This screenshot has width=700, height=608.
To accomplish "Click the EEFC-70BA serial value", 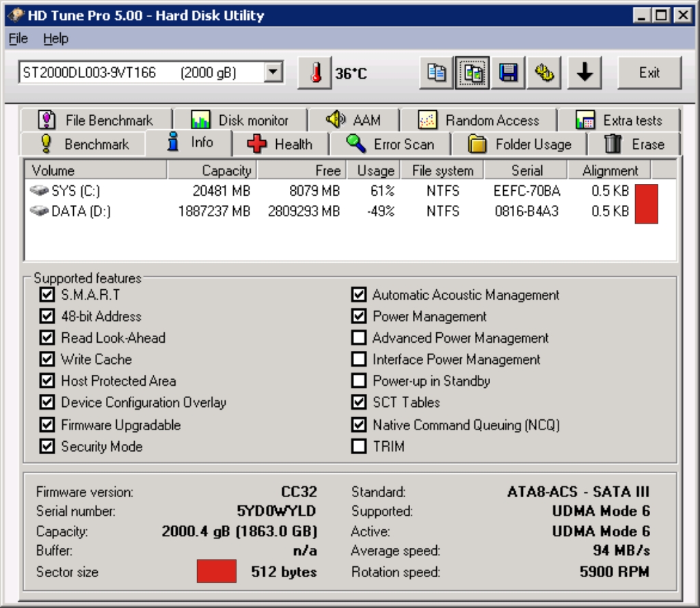I will [x=527, y=191].
